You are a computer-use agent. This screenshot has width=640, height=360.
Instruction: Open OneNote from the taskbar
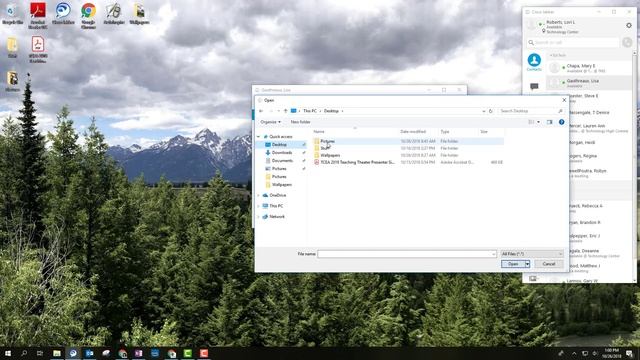click(x=138, y=353)
